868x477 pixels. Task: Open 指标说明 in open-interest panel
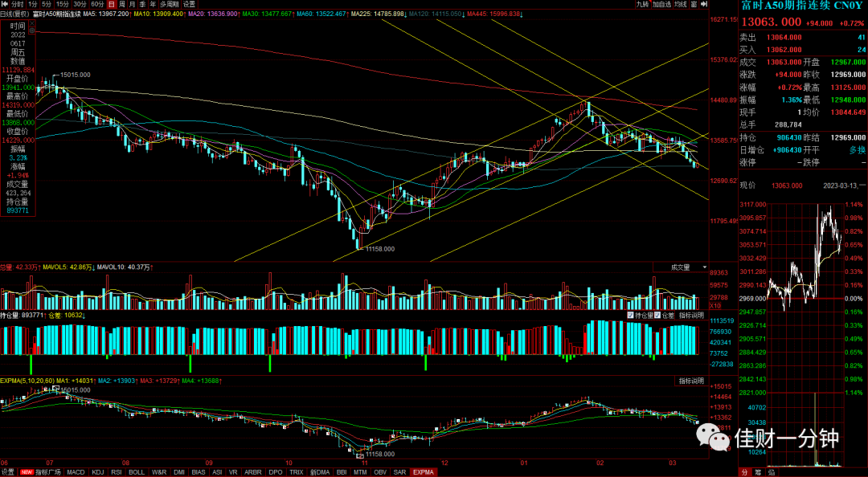click(x=691, y=316)
